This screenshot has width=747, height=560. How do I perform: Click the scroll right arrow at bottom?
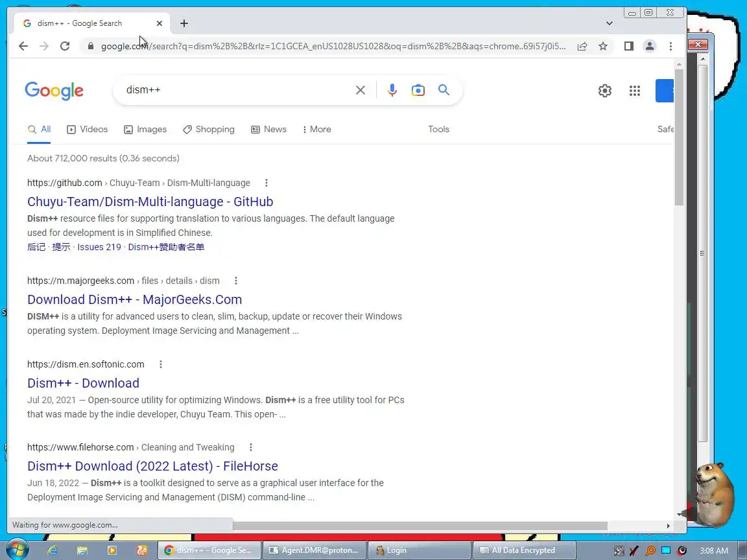pyautogui.click(x=668, y=526)
